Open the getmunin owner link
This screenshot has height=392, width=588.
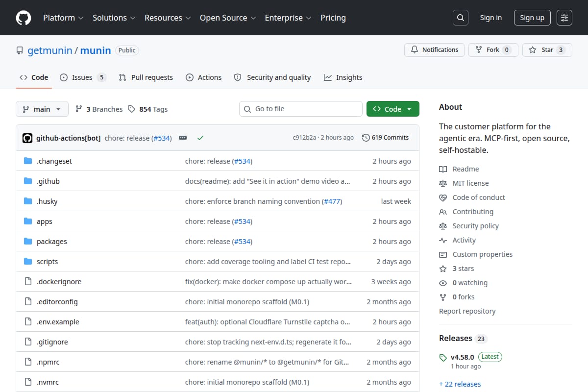pos(50,50)
